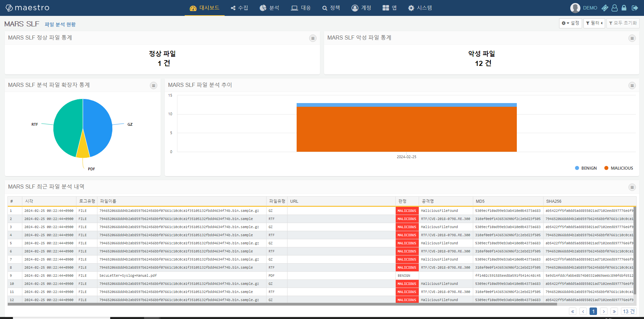Click the horizontal table scrollbar

pyautogui.click(x=282, y=304)
